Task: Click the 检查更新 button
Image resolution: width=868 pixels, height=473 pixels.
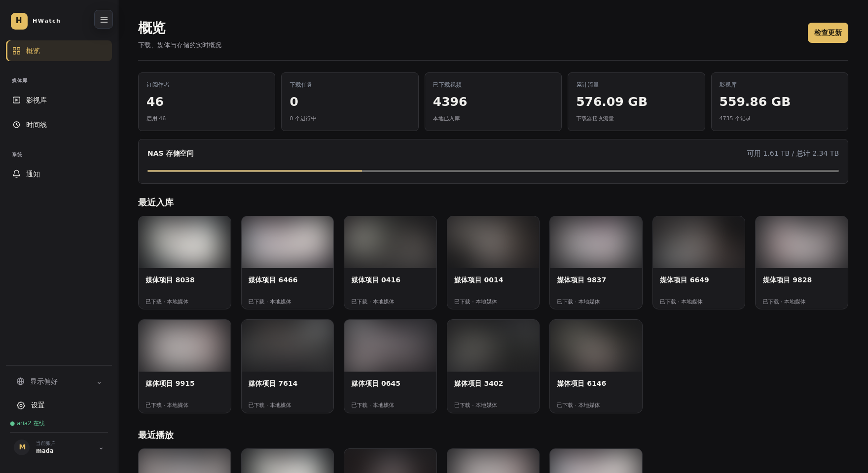Action: point(828,33)
